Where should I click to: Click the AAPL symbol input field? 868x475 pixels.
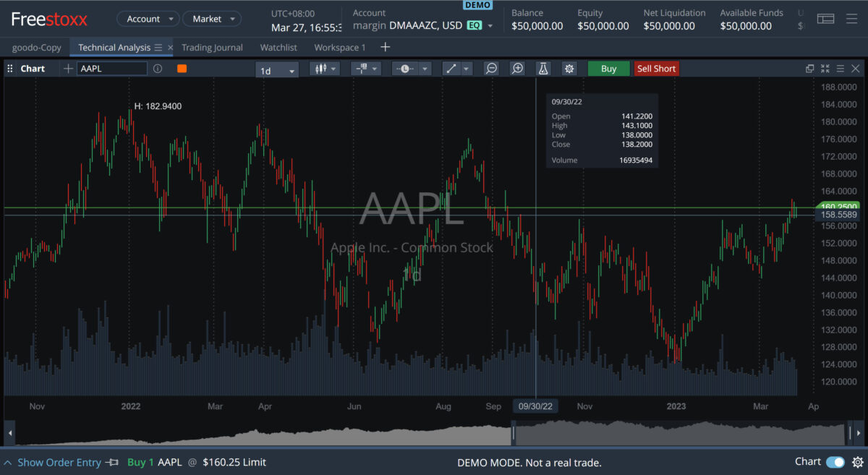(112, 69)
